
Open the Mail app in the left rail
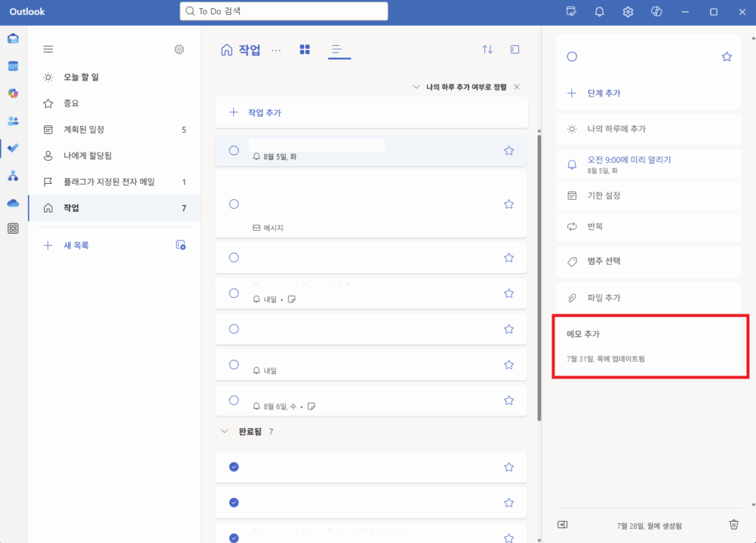click(13, 38)
